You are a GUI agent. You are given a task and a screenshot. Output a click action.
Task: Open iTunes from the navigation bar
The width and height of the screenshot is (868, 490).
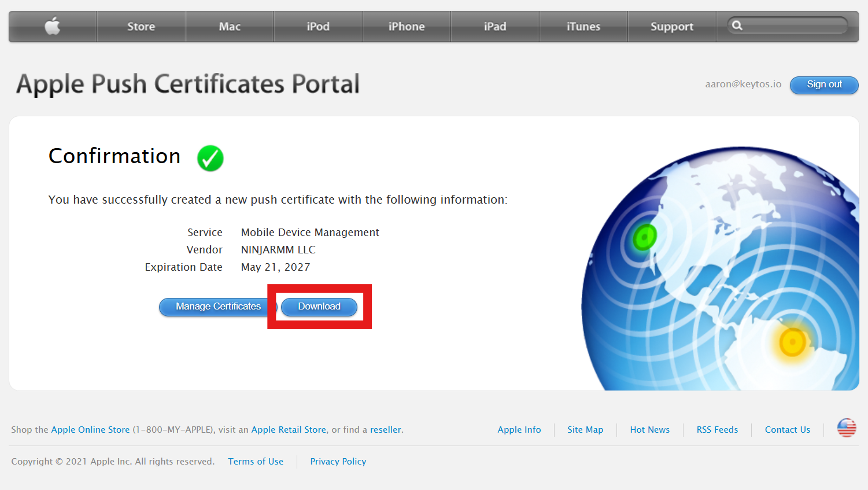(583, 27)
